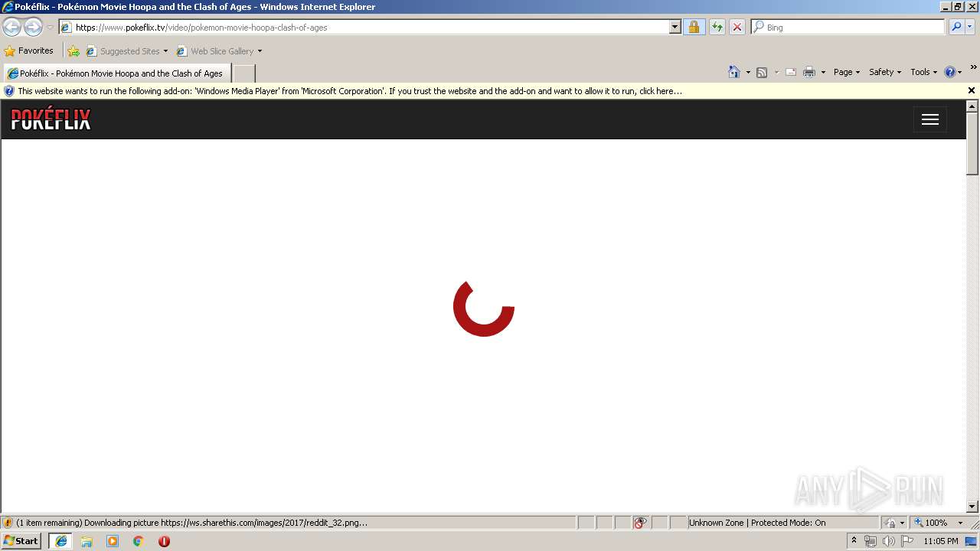Viewport: 980px width, 551px height.
Task: Expand the address bar autocomplete dropdown
Action: [x=675, y=28]
